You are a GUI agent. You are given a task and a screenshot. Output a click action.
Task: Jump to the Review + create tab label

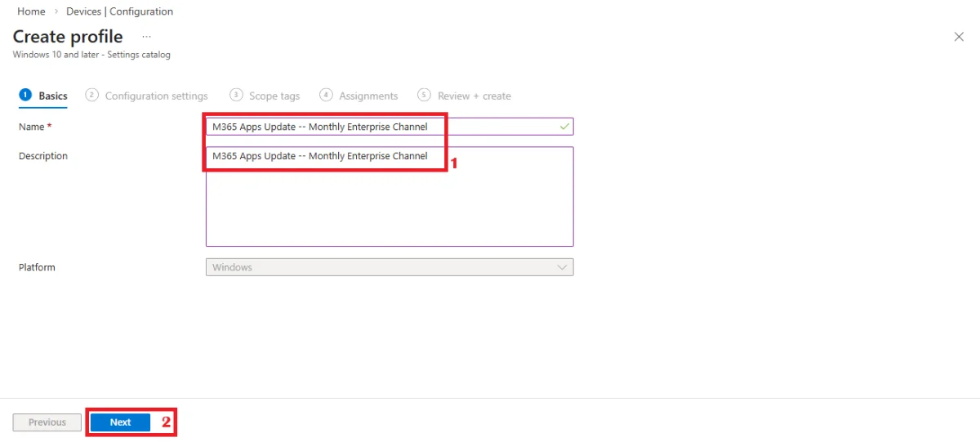tap(474, 96)
